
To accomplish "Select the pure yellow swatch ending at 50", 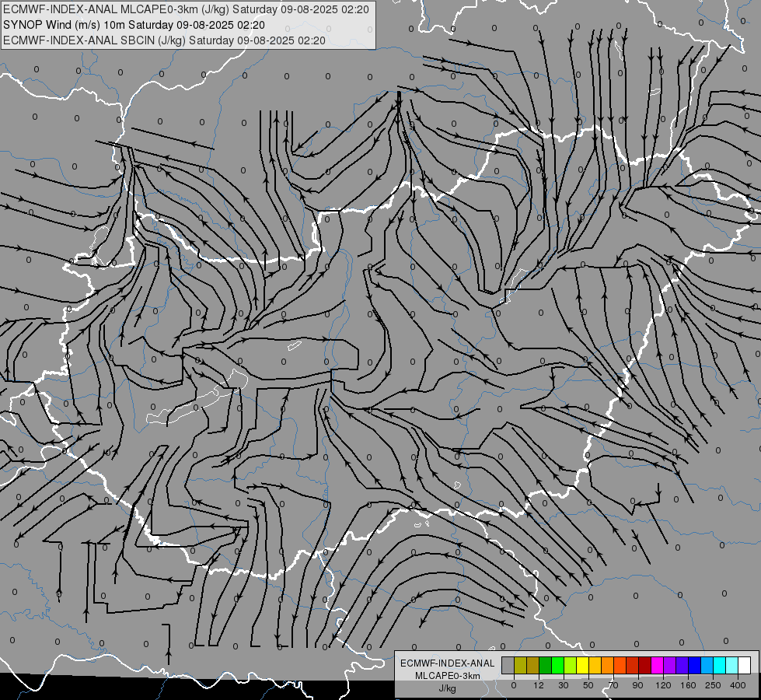I will coord(583,665).
